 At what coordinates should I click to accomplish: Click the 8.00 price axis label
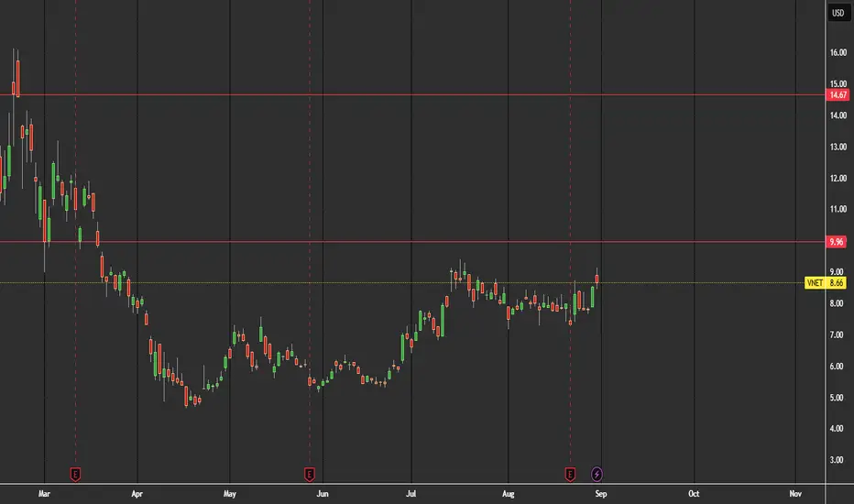click(x=837, y=303)
